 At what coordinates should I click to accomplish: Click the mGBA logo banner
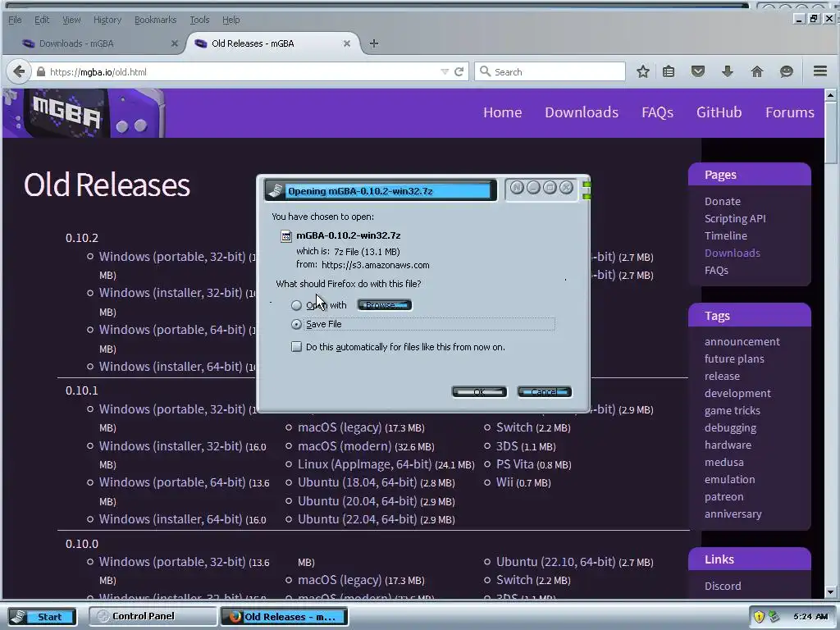point(84,113)
